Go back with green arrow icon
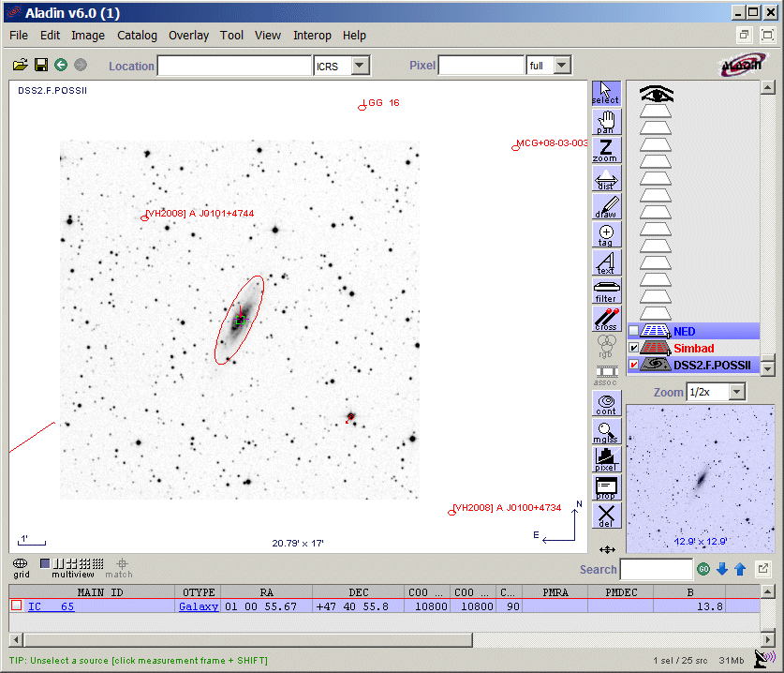 click(61, 65)
